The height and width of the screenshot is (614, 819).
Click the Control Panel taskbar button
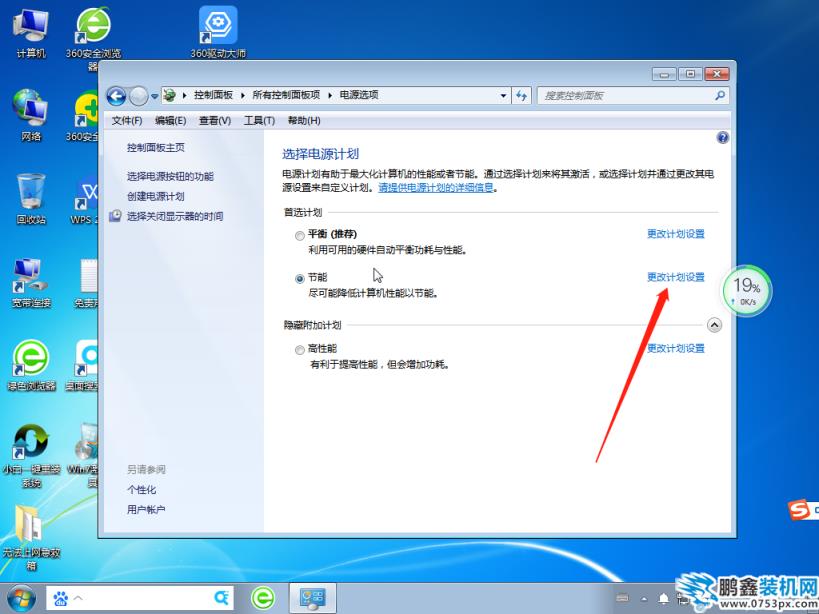312,598
